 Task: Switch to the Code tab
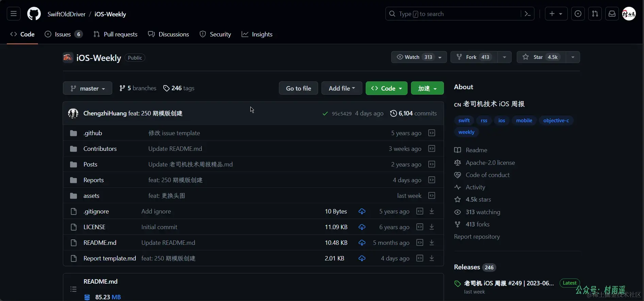click(x=22, y=34)
